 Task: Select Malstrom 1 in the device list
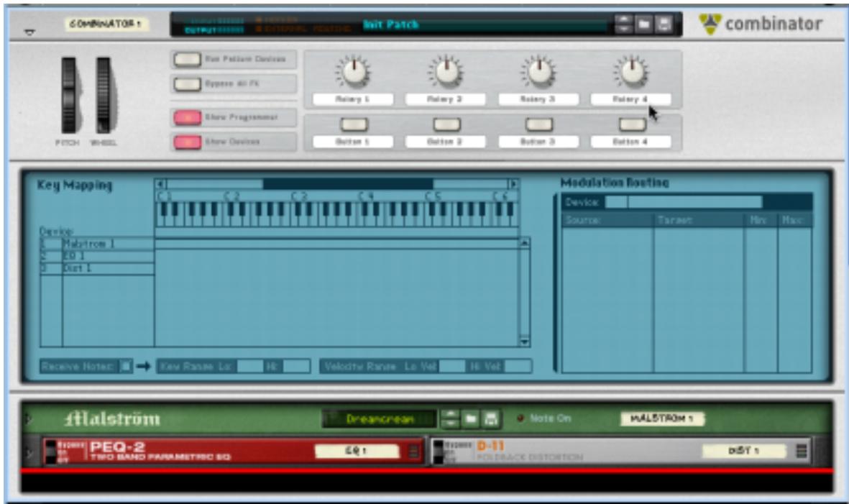98,244
